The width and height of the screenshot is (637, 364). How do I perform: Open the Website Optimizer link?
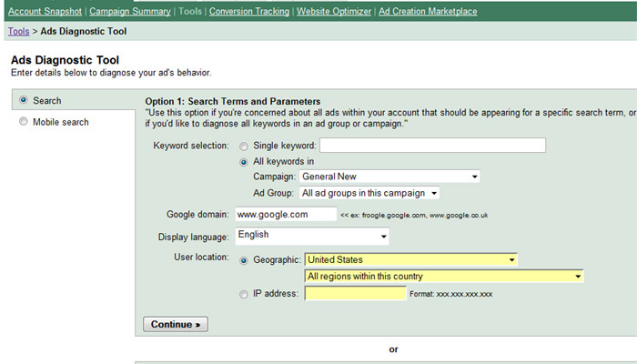coord(334,11)
